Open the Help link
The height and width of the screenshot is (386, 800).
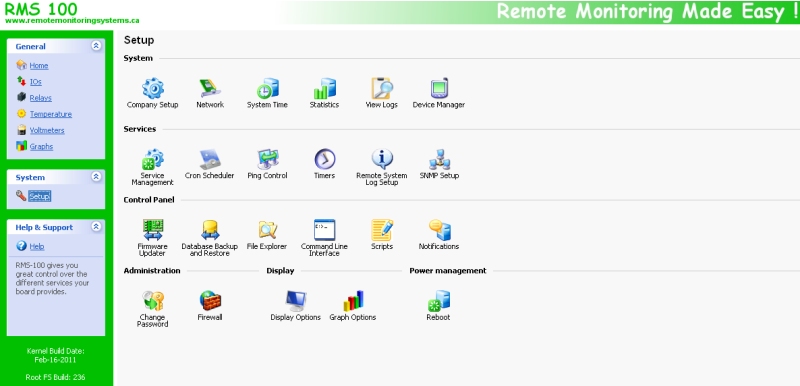pos(37,247)
